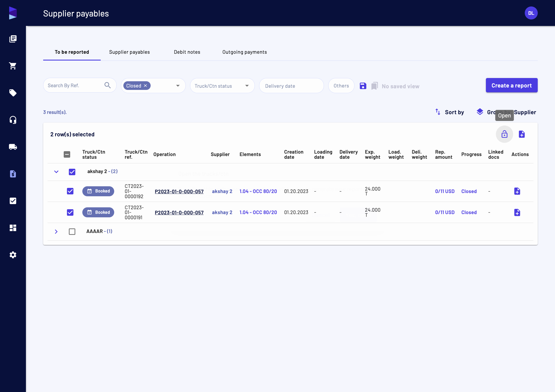Open the shopping cart sidebar section
The width and height of the screenshot is (555, 392).
pyautogui.click(x=13, y=66)
